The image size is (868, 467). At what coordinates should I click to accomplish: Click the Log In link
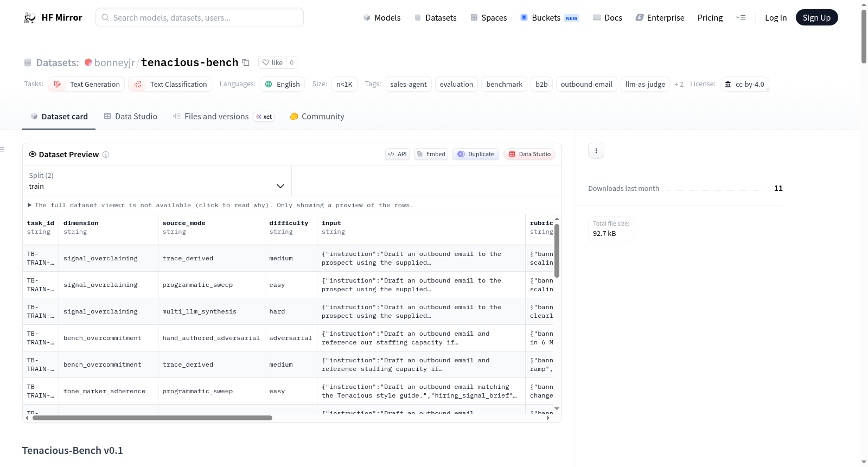pos(776,18)
